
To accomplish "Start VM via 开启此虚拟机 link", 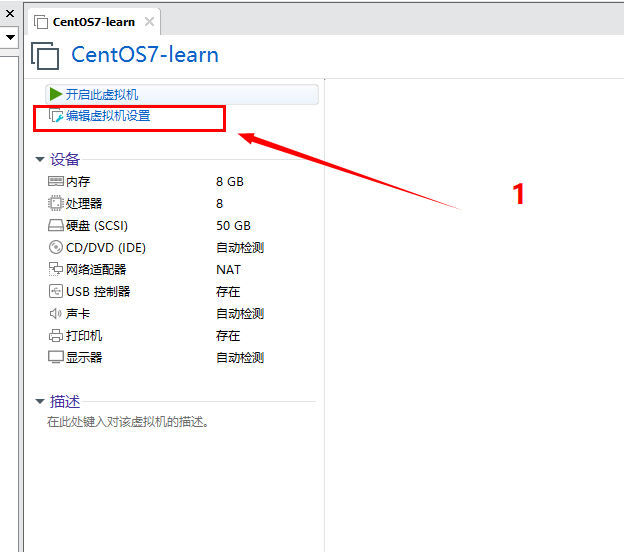I will pos(102,95).
